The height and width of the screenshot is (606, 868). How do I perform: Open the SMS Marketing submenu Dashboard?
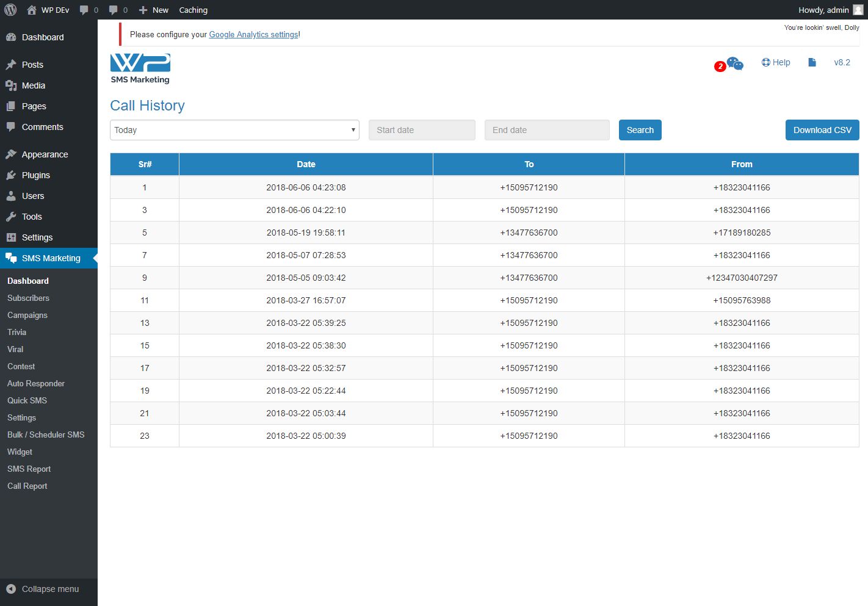(28, 281)
